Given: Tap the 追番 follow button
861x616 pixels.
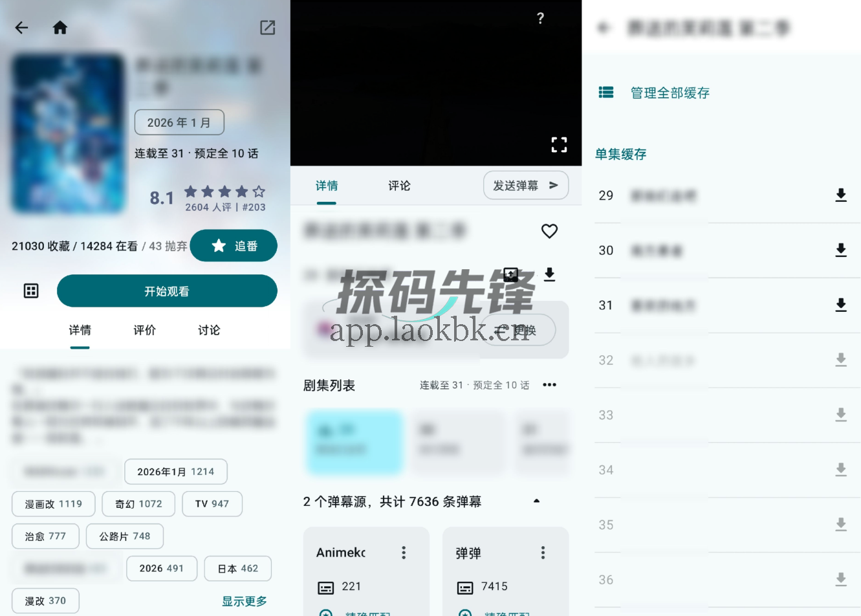Looking at the screenshot, I should pyautogui.click(x=234, y=246).
